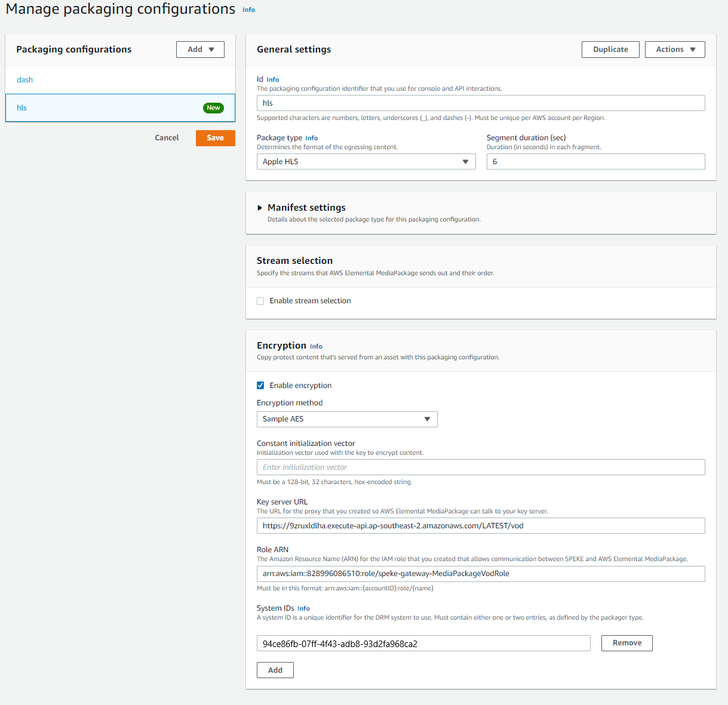This screenshot has width=728, height=705.
Task: Click the Info link next to Id
Action: (x=273, y=79)
